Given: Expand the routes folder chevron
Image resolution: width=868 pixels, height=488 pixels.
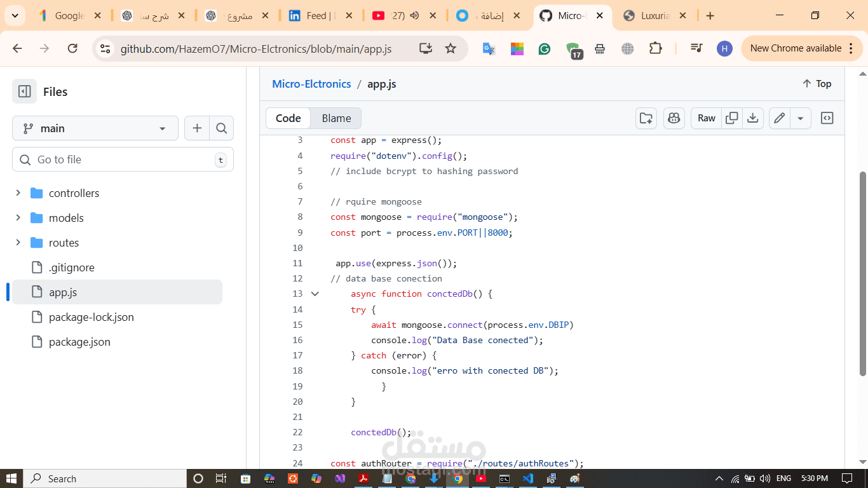Looking at the screenshot, I should (18, 242).
